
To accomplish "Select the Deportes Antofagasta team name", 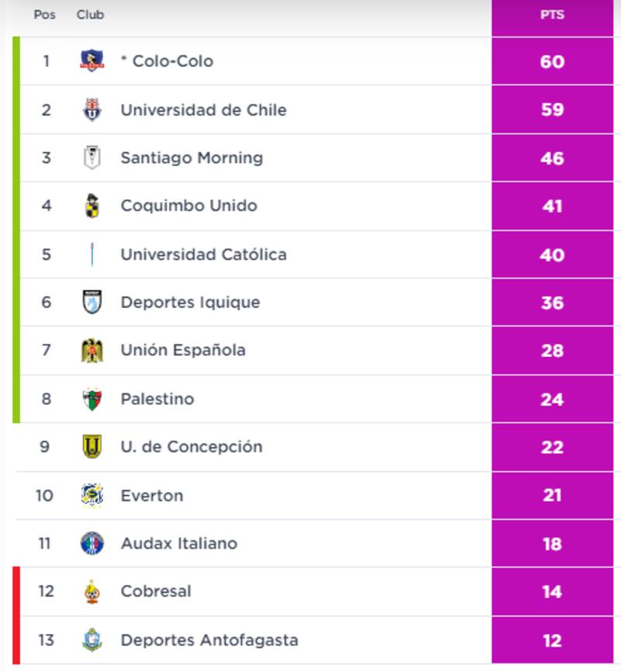I will coord(209,640).
